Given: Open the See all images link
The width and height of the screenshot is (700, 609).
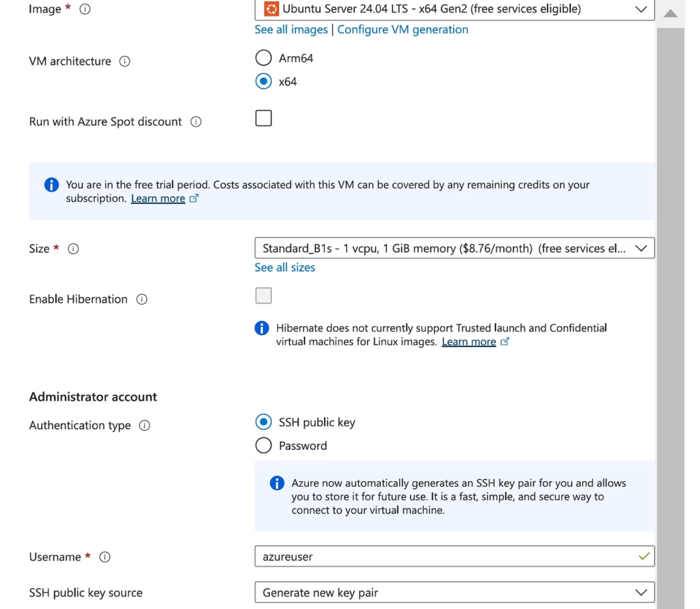Looking at the screenshot, I should point(291,29).
